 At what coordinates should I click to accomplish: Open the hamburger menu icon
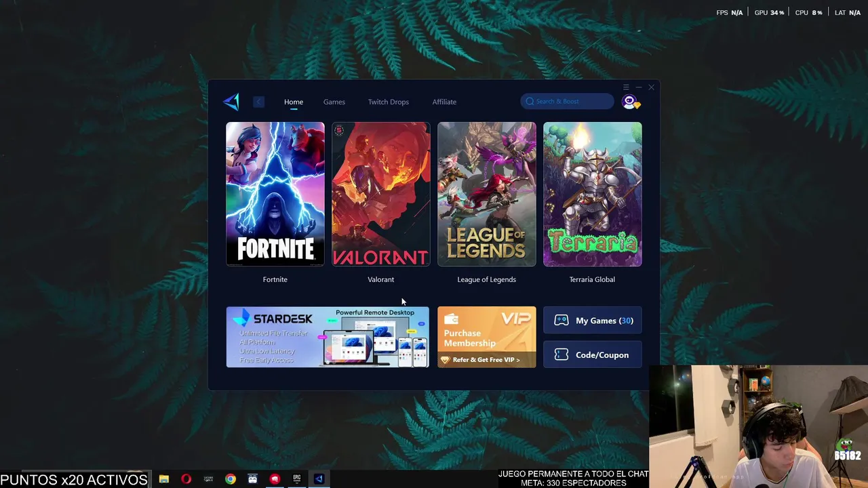(x=626, y=87)
